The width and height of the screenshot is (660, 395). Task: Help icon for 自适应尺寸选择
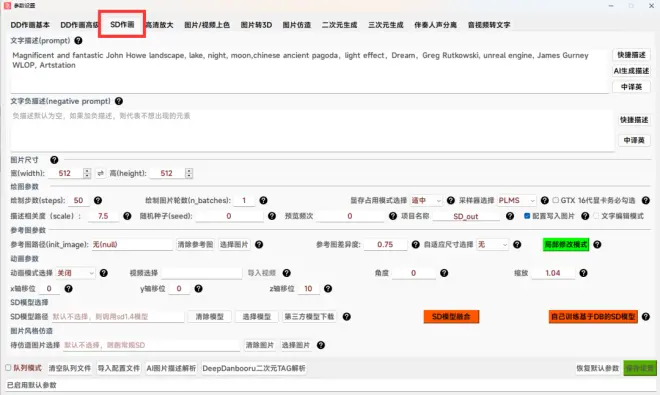(x=517, y=244)
